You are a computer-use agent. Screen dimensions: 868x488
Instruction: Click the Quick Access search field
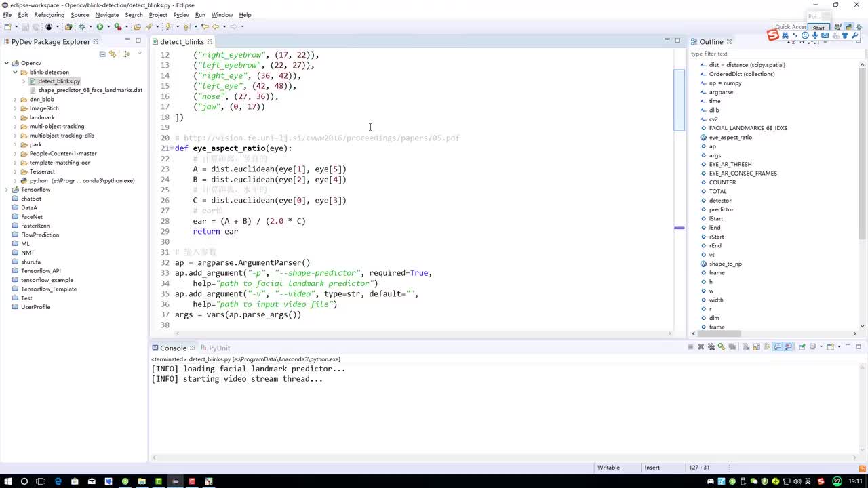coord(791,27)
